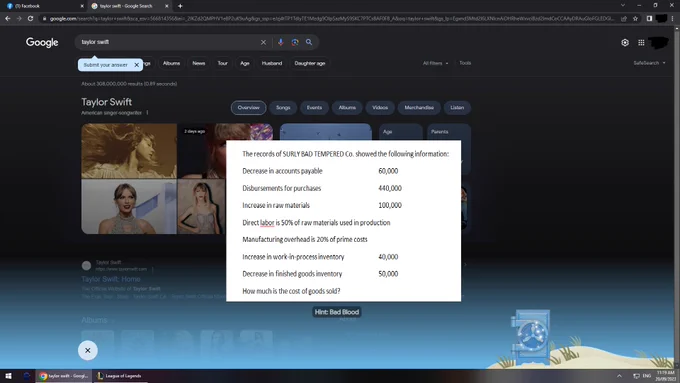Start voice search with microphone icon

coord(281,42)
